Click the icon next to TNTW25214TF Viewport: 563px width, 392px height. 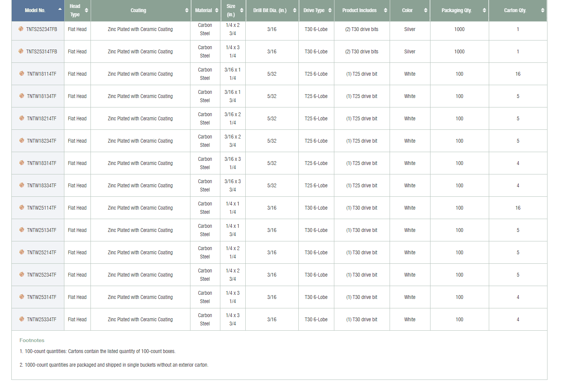[22, 252]
